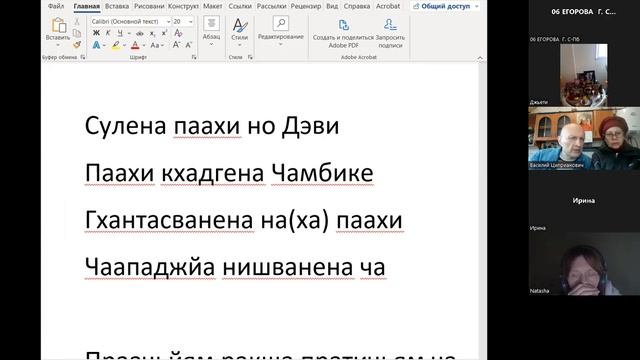Switch to the Рисование tab
Screen dimensions: 640x360
click(149, 6)
